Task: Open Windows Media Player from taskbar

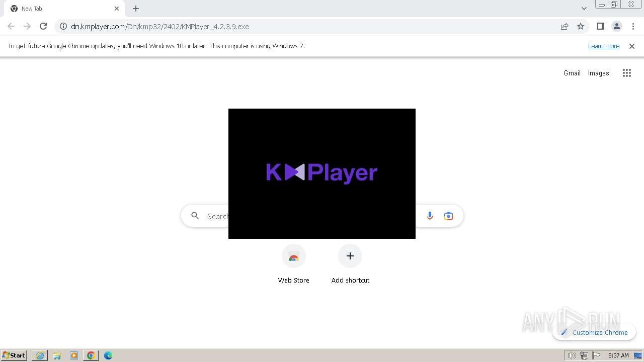Action: coord(74,355)
